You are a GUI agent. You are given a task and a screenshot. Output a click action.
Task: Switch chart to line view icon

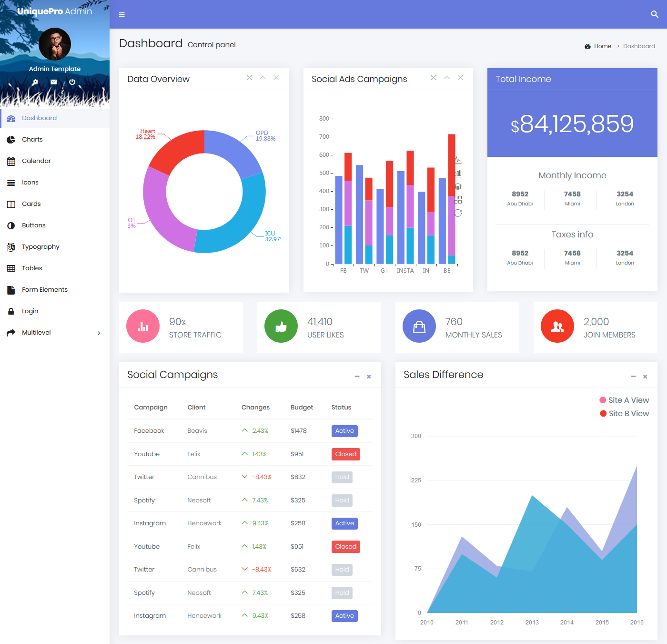coord(458,160)
